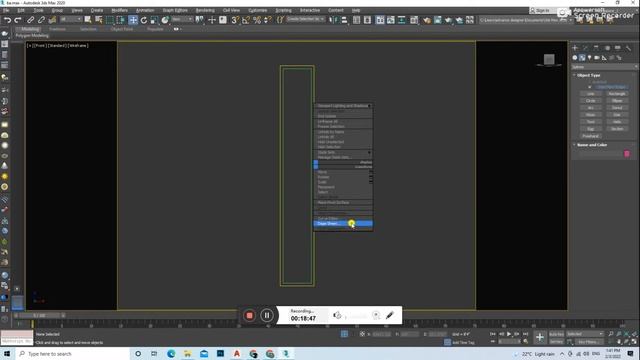Click the Circle shape button

tap(591, 101)
